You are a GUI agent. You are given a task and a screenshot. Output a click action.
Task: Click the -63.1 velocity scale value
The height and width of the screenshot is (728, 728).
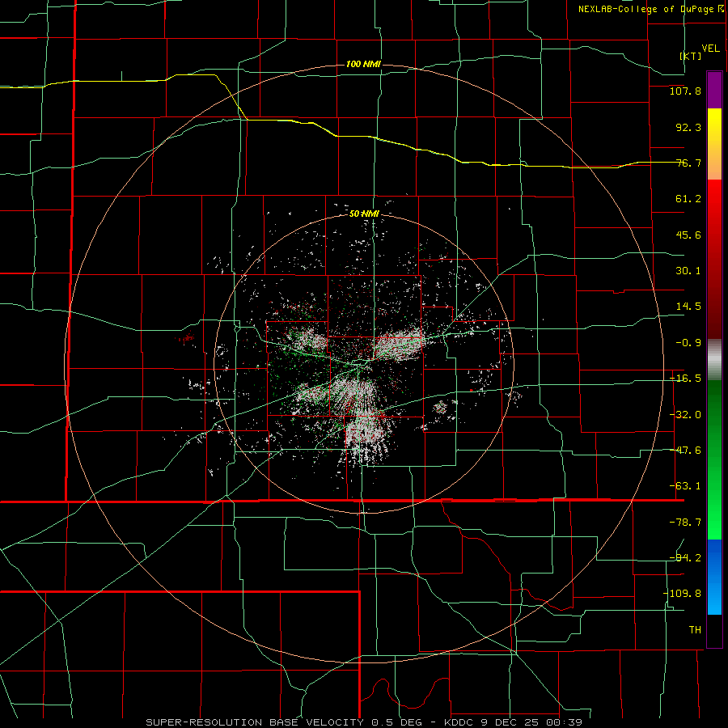[x=685, y=486]
